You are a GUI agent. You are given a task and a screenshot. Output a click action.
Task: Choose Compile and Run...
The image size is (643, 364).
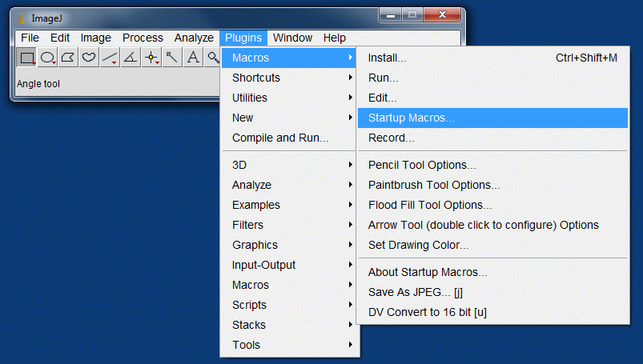tap(289, 138)
